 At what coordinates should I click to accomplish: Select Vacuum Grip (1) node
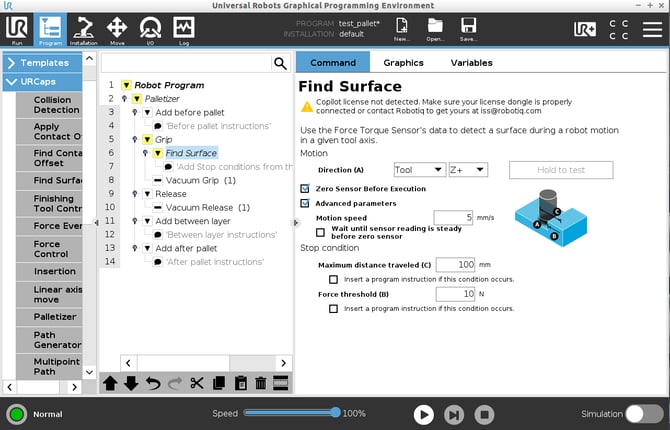click(x=200, y=180)
